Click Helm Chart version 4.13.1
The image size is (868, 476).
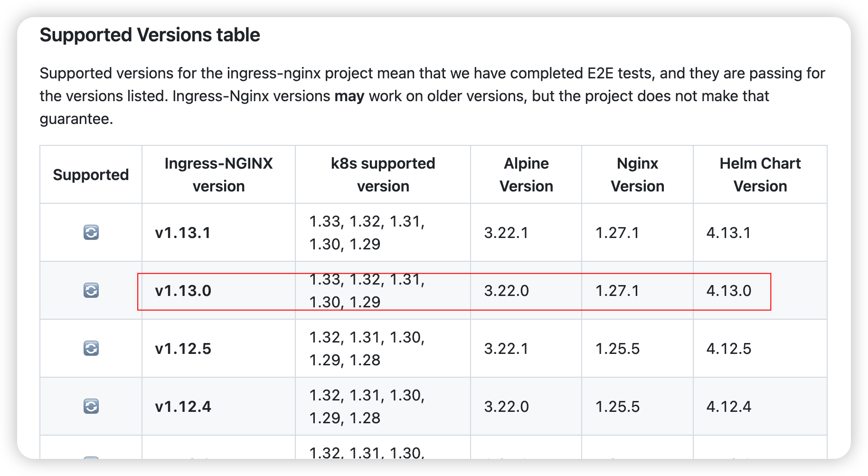pyautogui.click(x=728, y=233)
